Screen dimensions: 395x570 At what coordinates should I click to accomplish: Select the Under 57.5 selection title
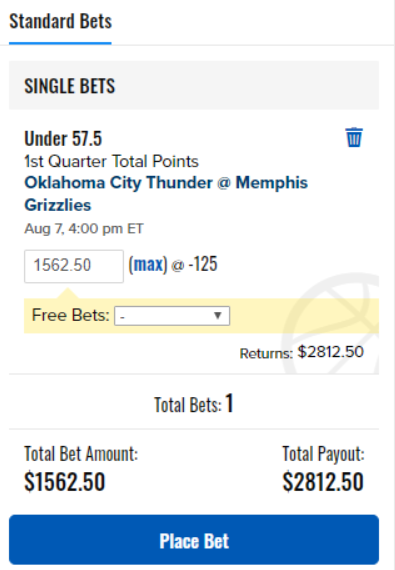[x=63, y=139]
